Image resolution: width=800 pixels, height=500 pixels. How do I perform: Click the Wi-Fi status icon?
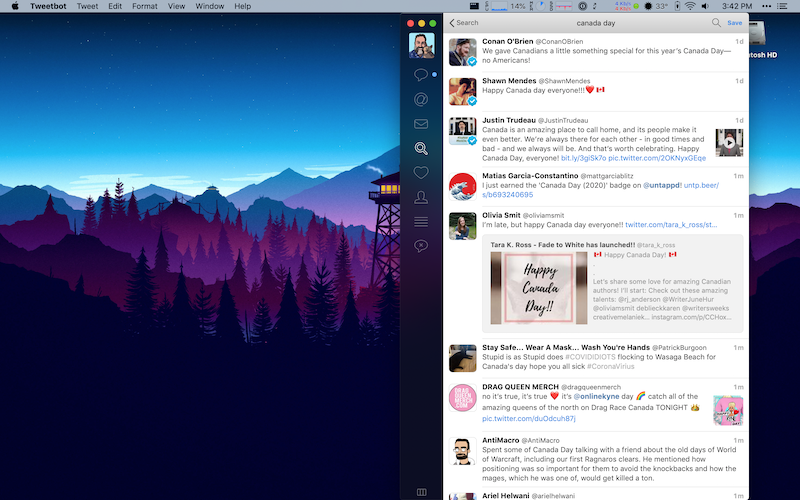click(690, 6)
